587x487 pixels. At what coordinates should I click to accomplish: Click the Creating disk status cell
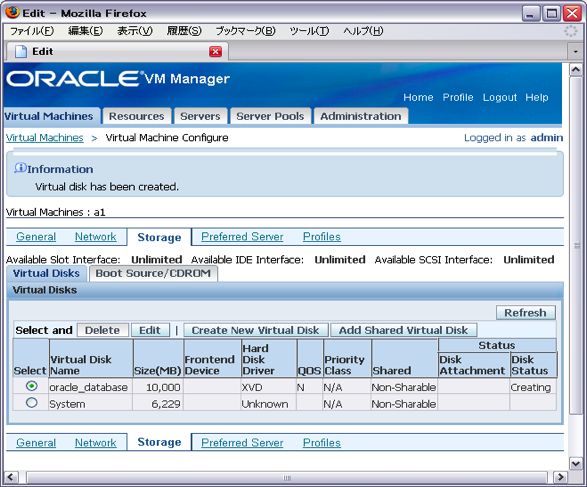532,387
